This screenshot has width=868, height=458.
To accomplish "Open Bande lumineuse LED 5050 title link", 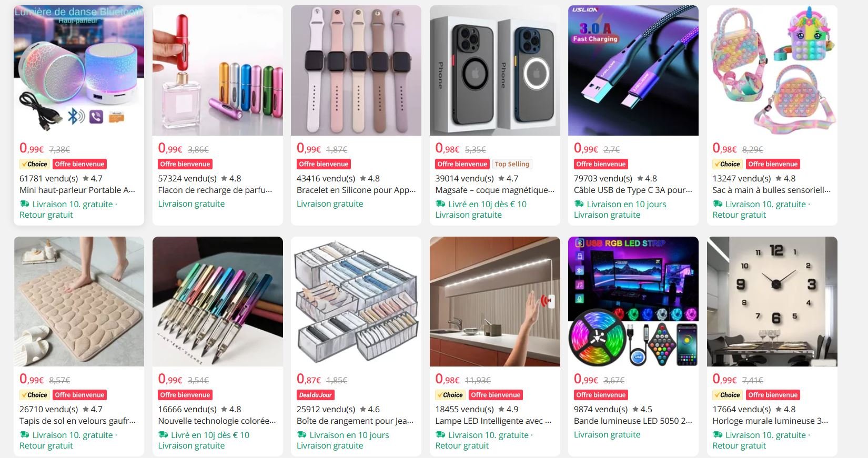I will tap(633, 421).
